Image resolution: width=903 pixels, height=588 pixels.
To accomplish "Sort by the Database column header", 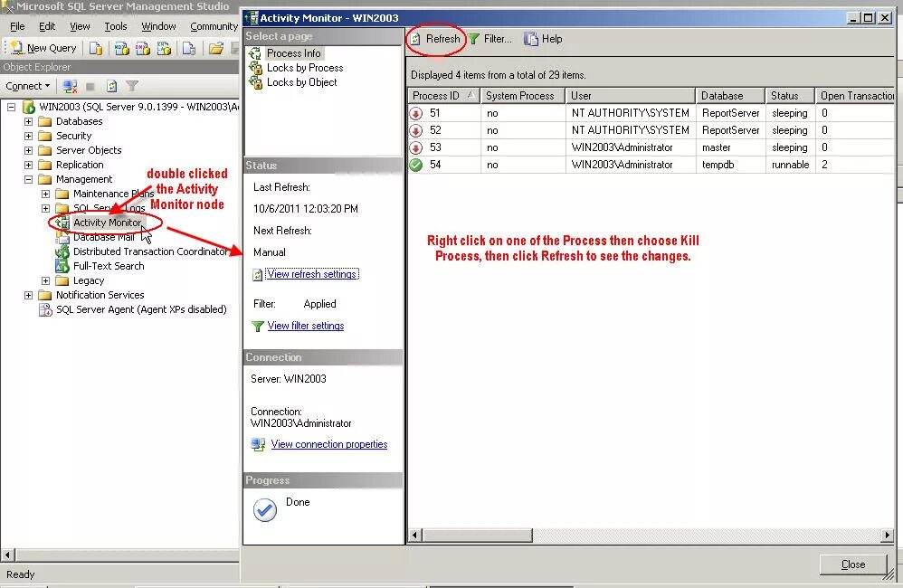I will [x=730, y=96].
